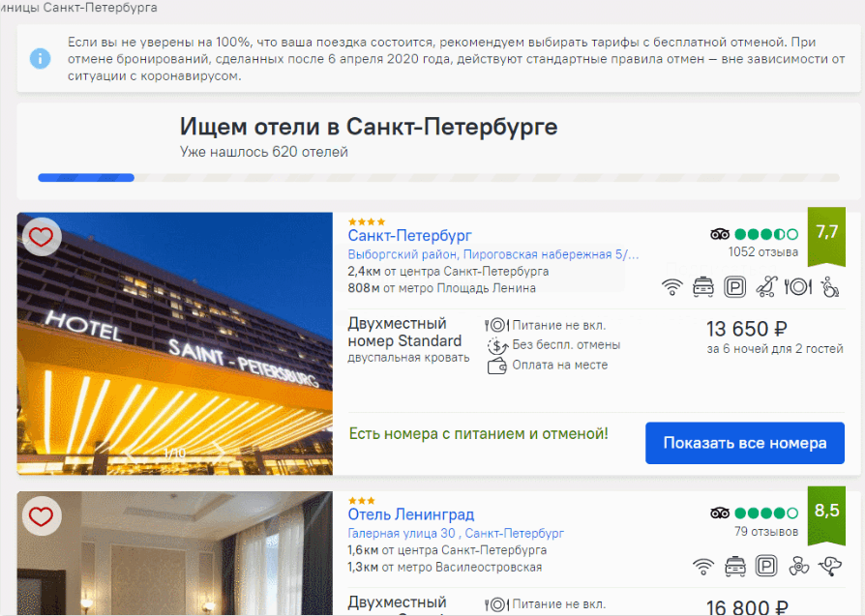Screen dimensions: 865x616
Task: Add Отель Ленинград to favorites with heart
Action: click(42, 516)
